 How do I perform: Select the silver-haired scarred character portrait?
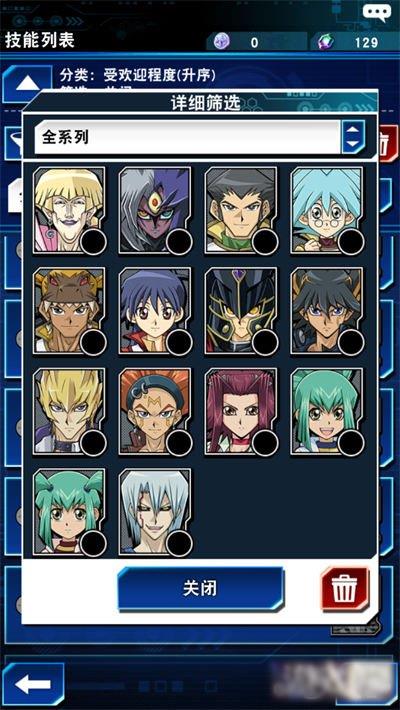point(155,512)
